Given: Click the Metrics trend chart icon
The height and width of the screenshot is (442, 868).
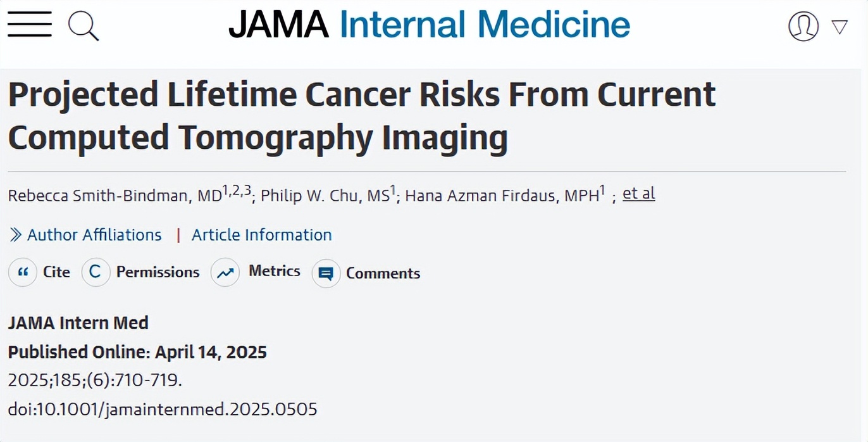Looking at the screenshot, I should (225, 273).
